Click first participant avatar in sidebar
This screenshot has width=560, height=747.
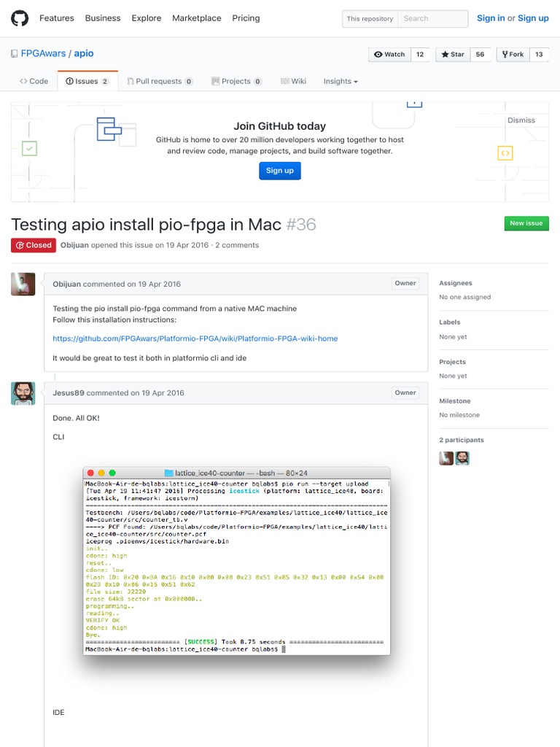point(446,458)
